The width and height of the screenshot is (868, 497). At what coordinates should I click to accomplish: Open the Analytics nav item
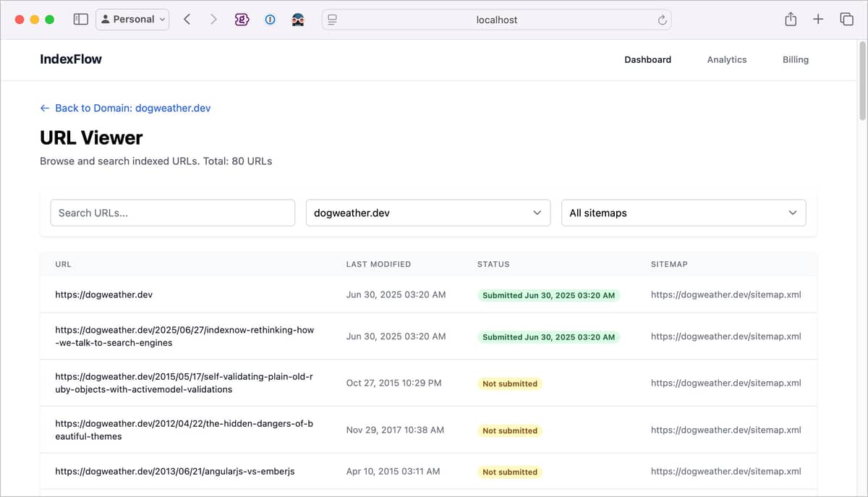pos(727,60)
